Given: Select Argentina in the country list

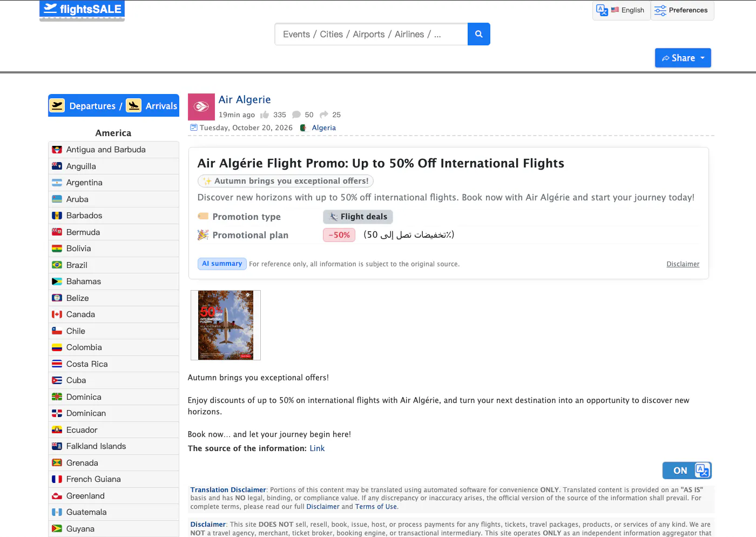Looking at the screenshot, I should 113,183.
